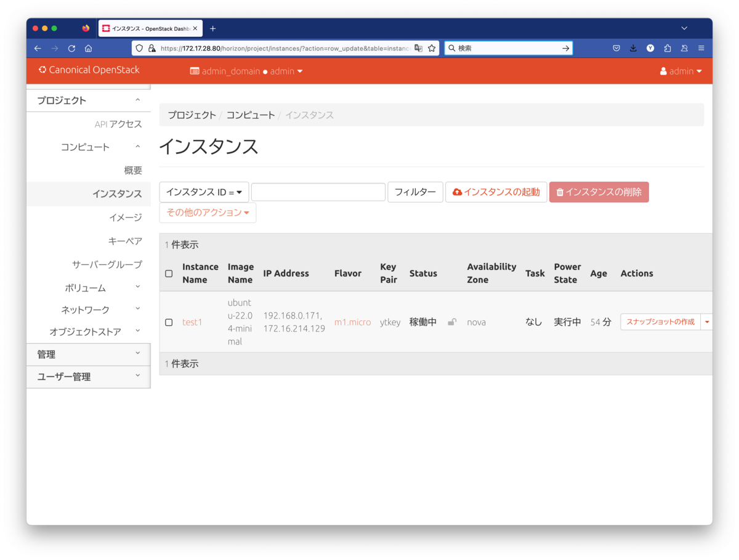The width and height of the screenshot is (739, 560).
Task: Click the Firefox icon in the tab bar
Action: pos(86,28)
